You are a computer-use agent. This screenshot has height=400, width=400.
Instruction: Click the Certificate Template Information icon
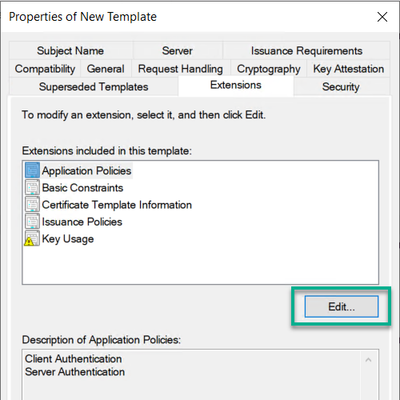32,204
